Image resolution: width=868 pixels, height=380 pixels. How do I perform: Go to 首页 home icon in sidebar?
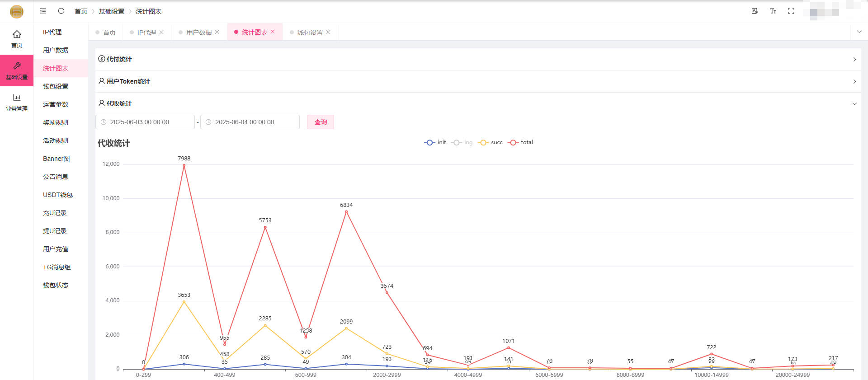17,39
